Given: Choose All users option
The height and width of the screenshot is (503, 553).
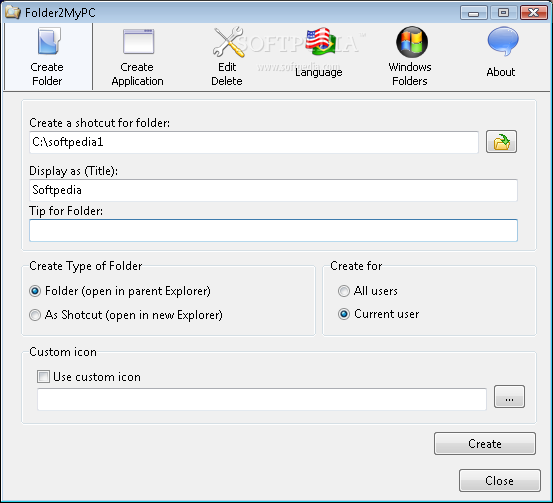Looking at the screenshot, I should tap(368, 291).
